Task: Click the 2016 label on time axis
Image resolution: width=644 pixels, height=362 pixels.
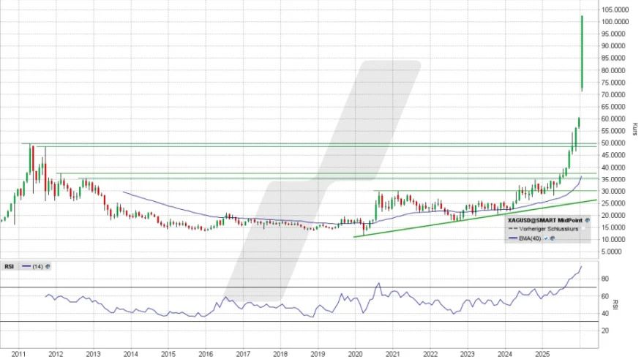Action: coord(205,353)
